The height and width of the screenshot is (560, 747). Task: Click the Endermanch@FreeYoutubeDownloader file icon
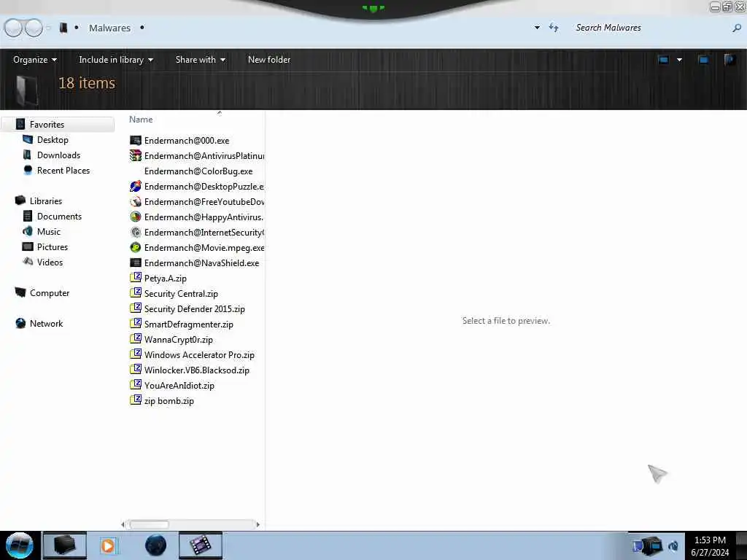136,201
